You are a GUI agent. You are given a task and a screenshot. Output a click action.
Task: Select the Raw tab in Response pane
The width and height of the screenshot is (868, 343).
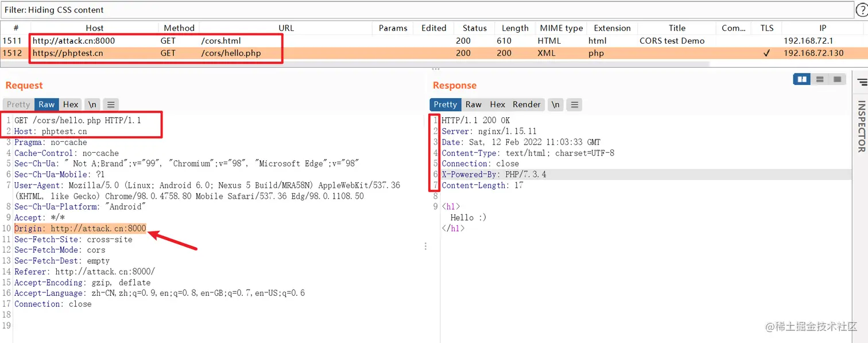pyautogui.click(x=474, y=104)
